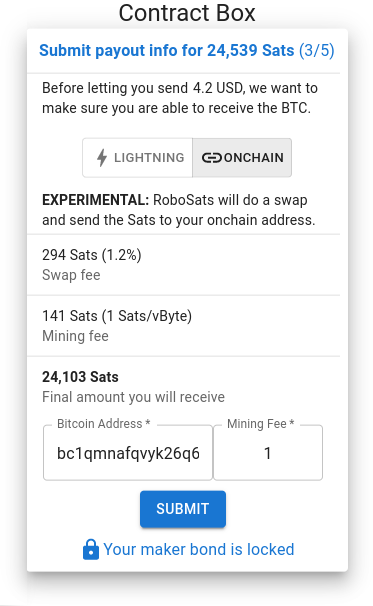Click 'Your maker bond is locked' text
Screen dimensions: 373x606
pos(199,549)
